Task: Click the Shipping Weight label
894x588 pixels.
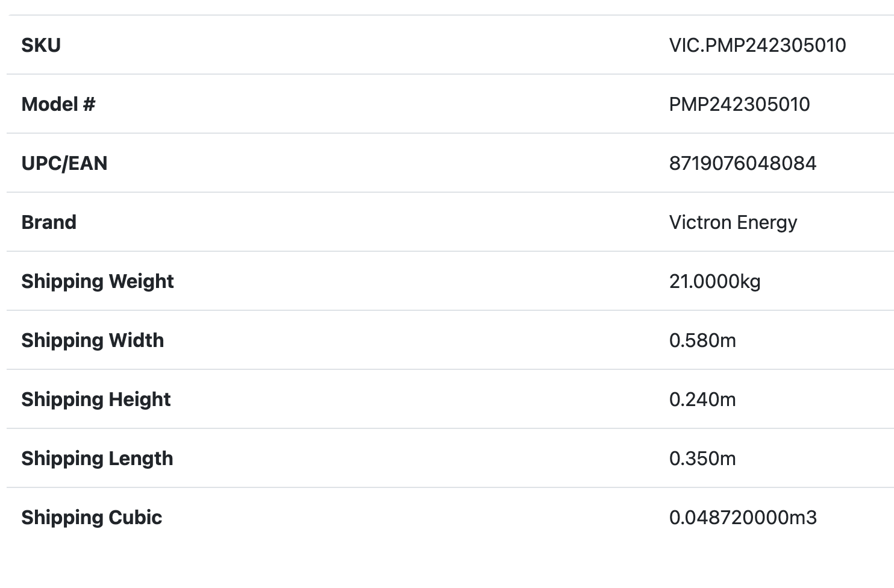Action: click(x=98, y=281)
